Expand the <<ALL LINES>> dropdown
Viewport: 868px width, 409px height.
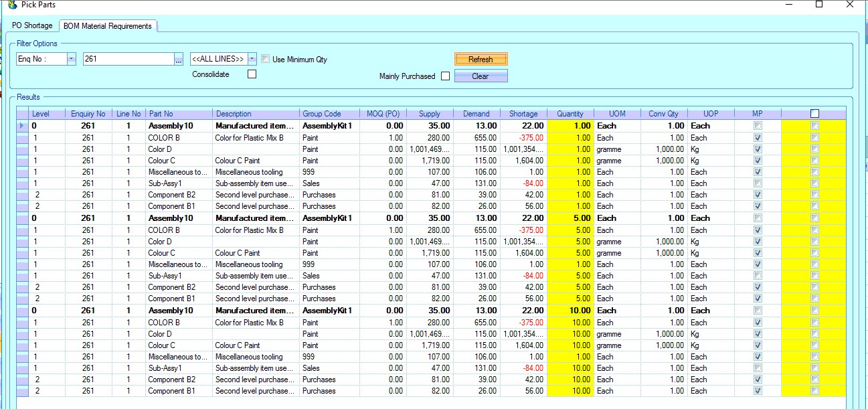pyautogui.click(x=252, y=59)
